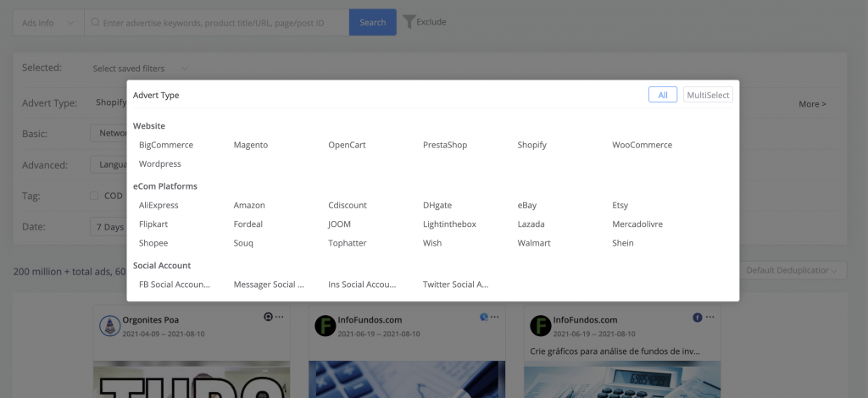Click the Exclude filter funnel icon
This screenshot has width=868, height=398.
[x=409, y=21]
